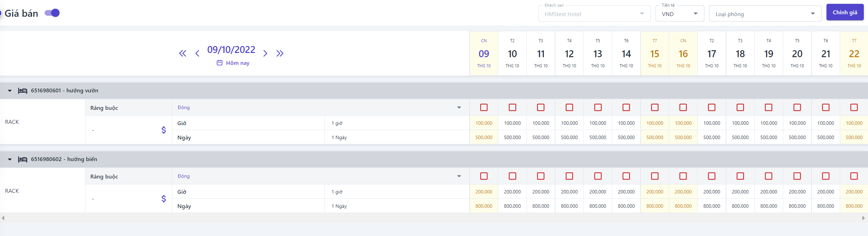Jump forward with the double-right arrow
The image size is (868, 236).
coord(280,53)
